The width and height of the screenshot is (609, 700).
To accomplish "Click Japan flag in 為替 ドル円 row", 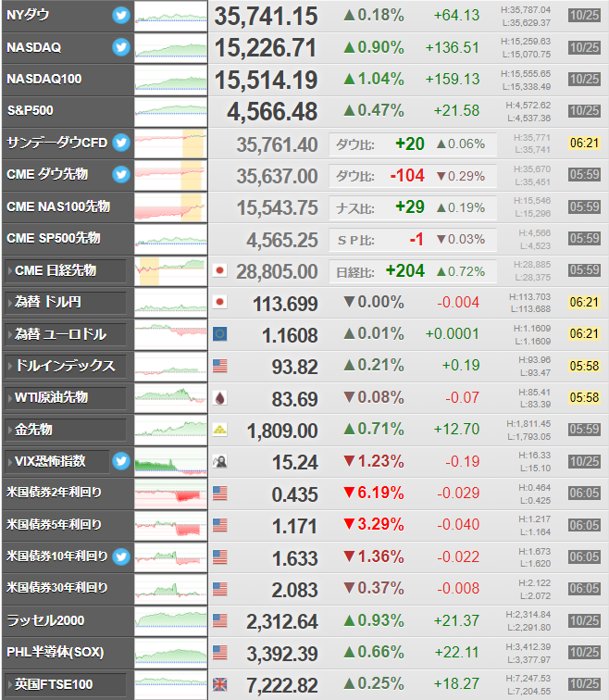I will click(219, 302).
